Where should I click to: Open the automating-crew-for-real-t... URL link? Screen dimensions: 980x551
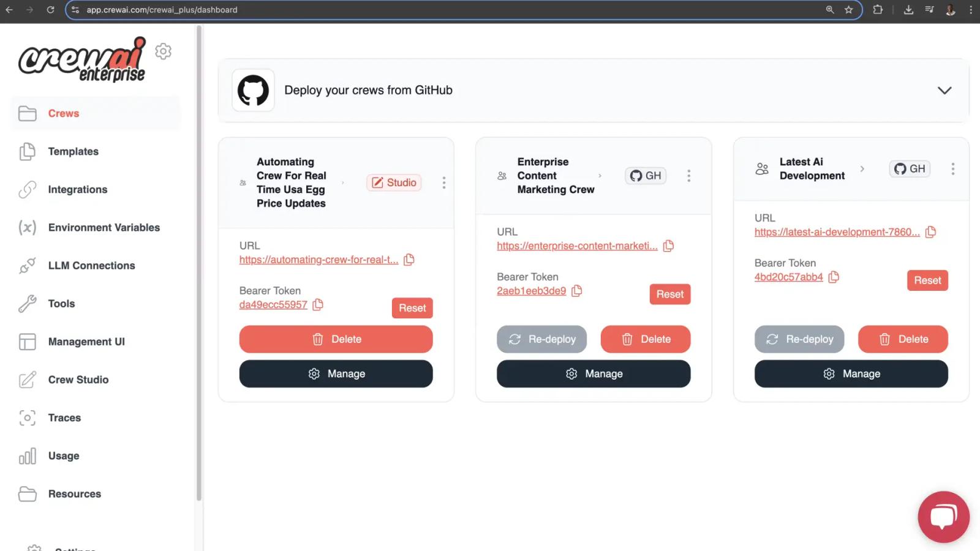click(x=318, y=260)
